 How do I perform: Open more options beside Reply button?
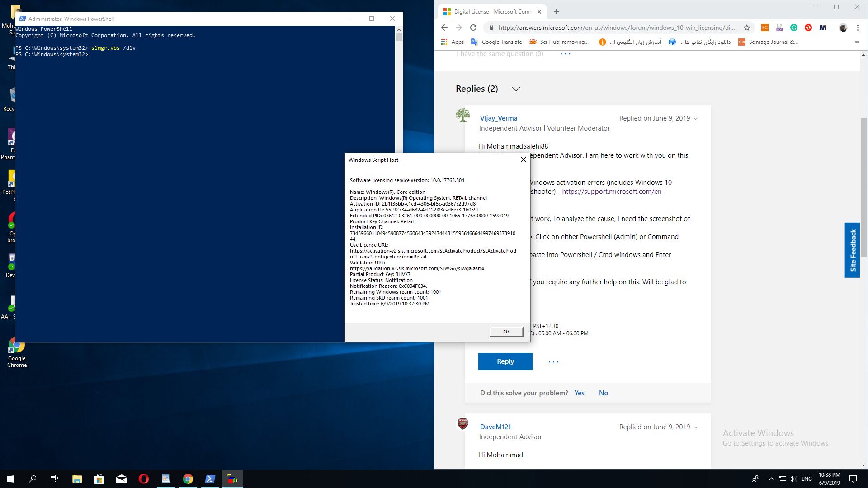pyautogui.click(x=553, y=361)
